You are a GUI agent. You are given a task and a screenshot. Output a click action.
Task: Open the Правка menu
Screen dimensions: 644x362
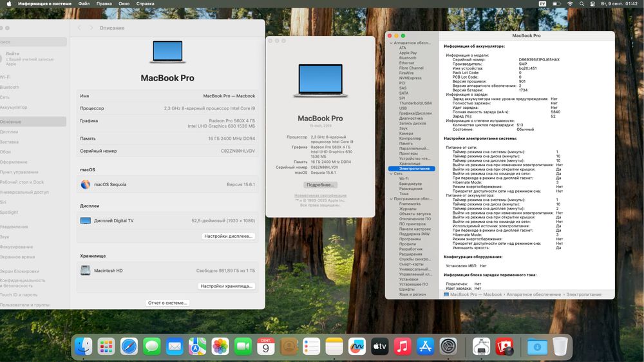[x=104, y=4]
